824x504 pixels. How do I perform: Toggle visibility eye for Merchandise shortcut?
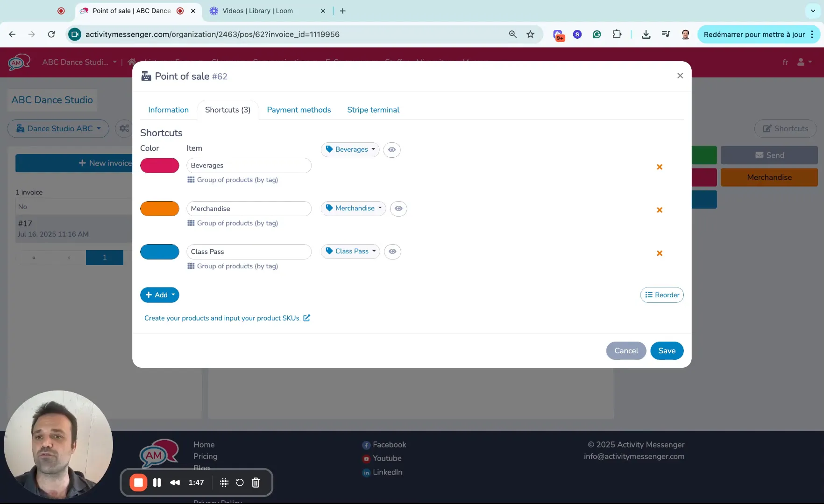398,209
